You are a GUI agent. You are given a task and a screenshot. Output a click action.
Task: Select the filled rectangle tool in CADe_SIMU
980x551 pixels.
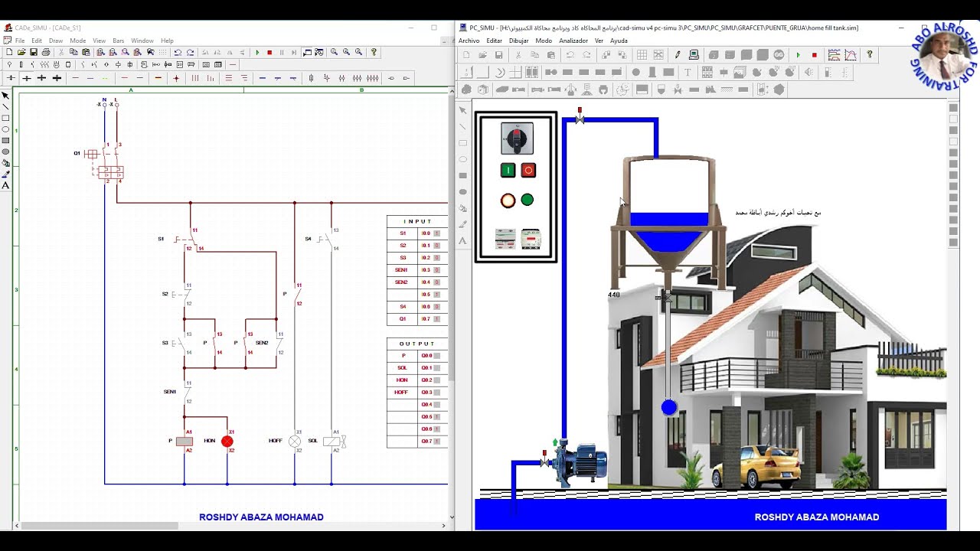tap(5, 141)
